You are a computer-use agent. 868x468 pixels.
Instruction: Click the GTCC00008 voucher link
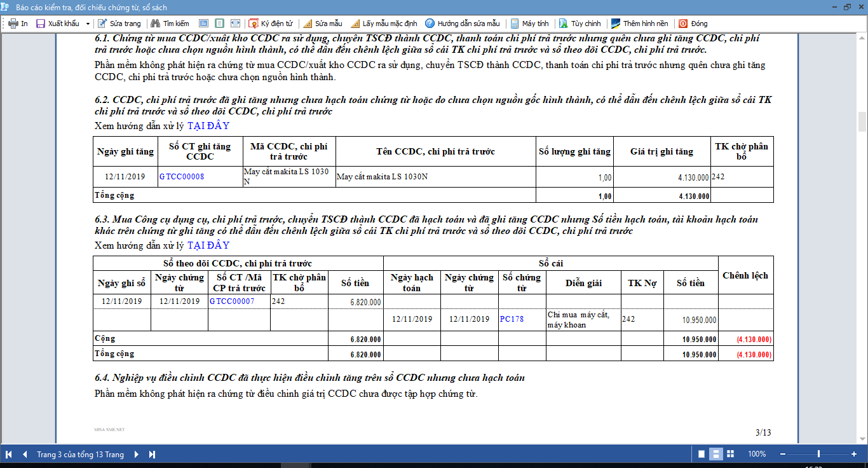click(182, 177)
